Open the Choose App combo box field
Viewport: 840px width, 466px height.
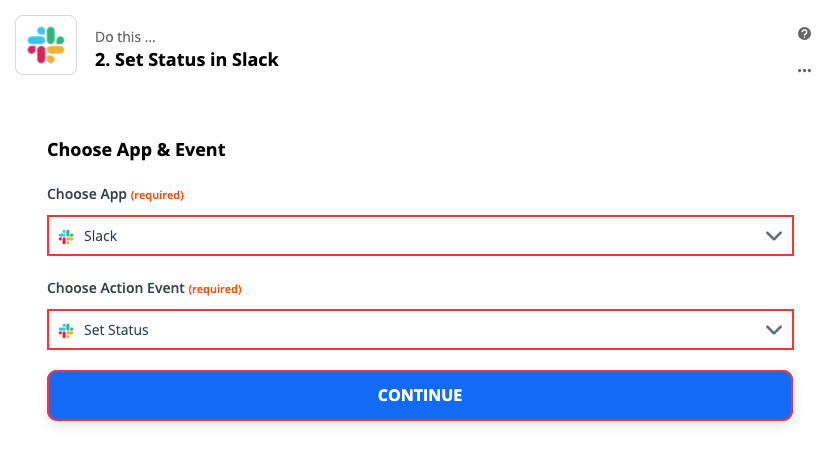pyautogui.click(x=420, y=237)
